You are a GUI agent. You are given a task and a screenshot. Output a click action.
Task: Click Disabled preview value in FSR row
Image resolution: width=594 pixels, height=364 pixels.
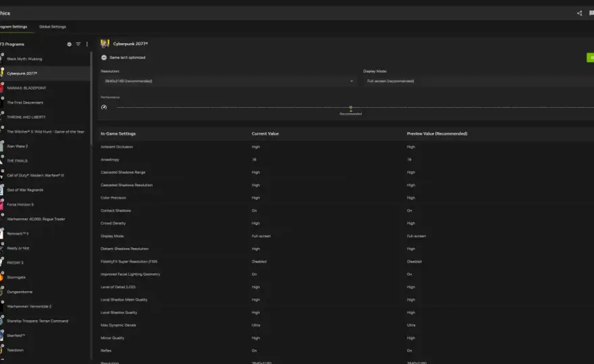click(414, 262)
